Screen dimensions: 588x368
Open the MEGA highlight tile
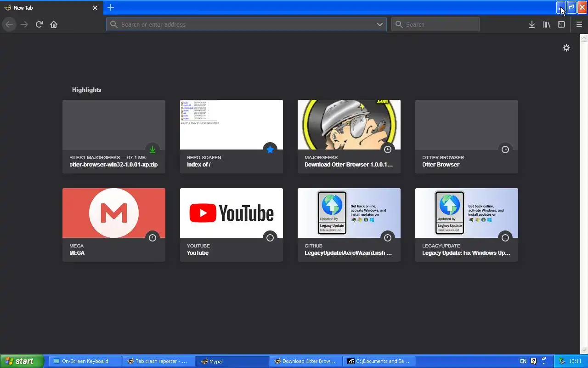click(x=114, y=225)
